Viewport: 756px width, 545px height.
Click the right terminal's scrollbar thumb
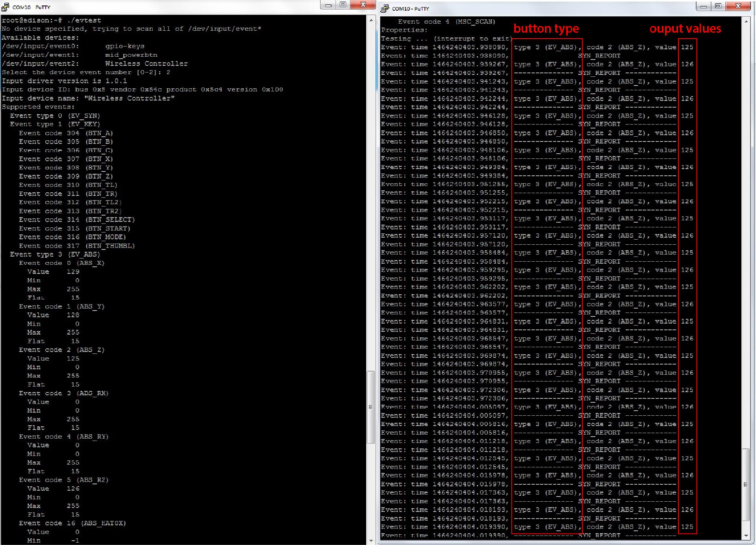tap(746, 484)
